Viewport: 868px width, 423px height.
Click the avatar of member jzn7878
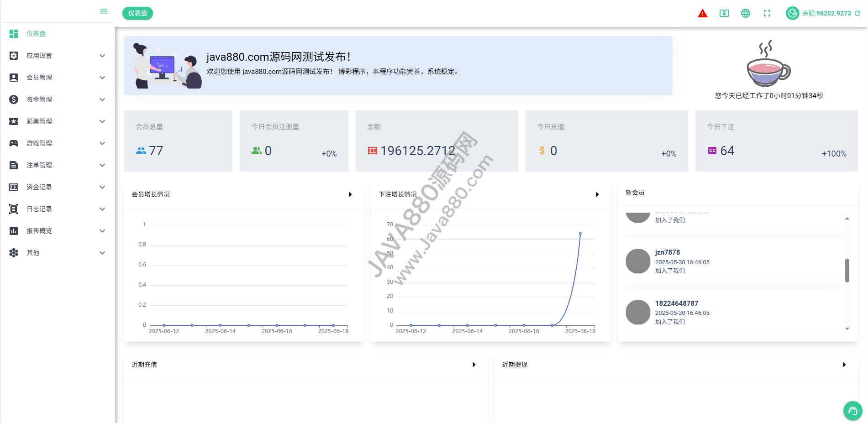(x=638, y=261)
